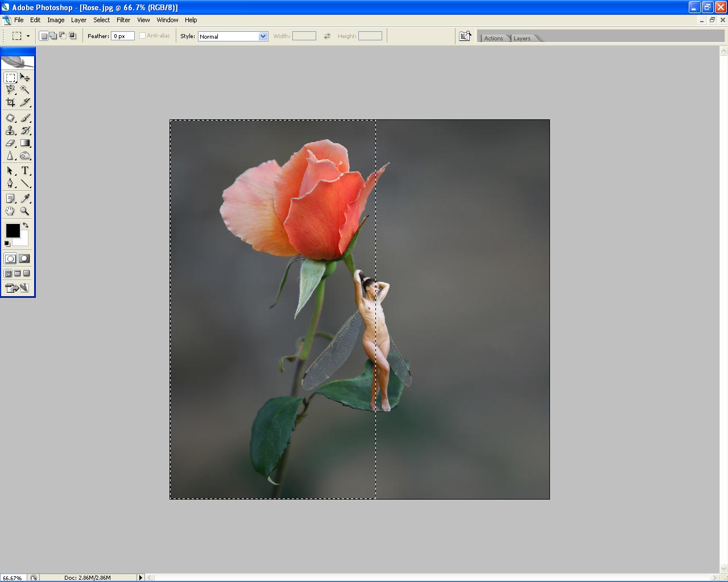Open the View menu
728x582 pixels.
(x=143, y=20)
